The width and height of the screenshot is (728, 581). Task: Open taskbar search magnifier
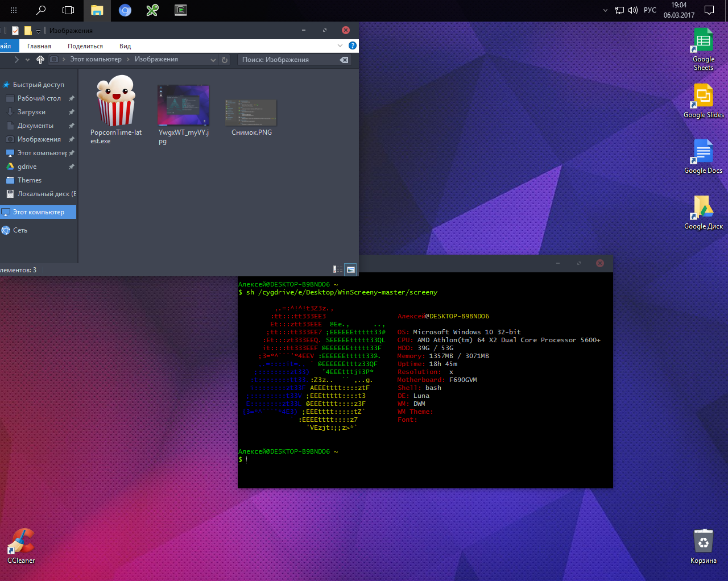[41, 10]
